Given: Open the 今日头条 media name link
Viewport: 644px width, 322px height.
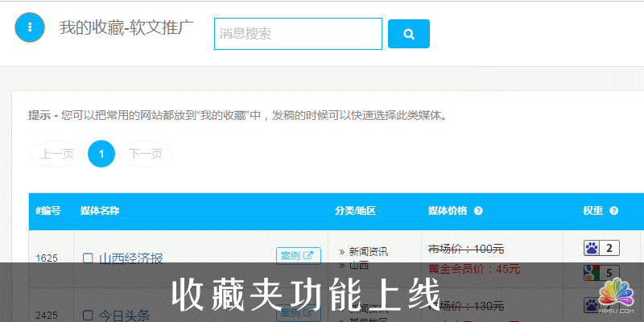Looking at the screenshot, I should point(123,314).
